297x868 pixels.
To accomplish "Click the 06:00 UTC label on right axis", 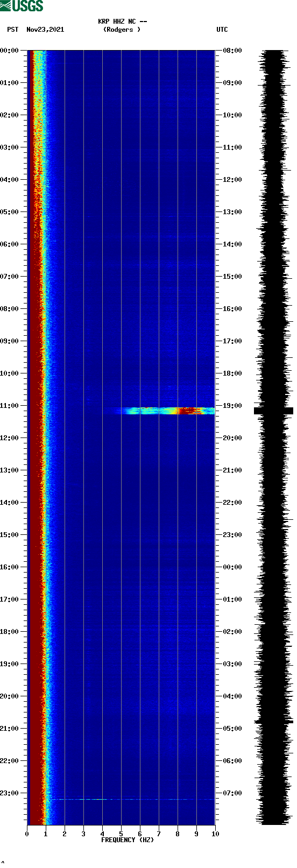I will click(232, 761).
